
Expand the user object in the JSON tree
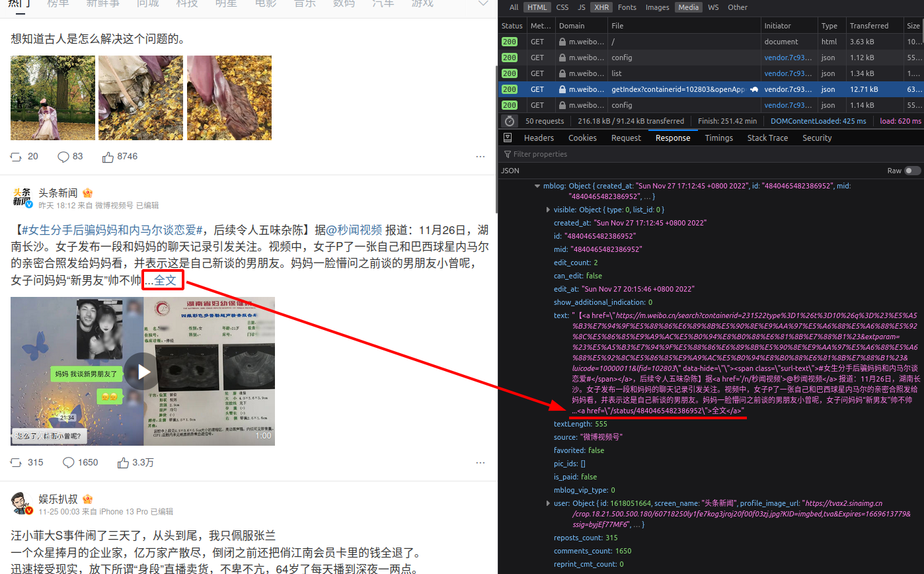(549, 503)
